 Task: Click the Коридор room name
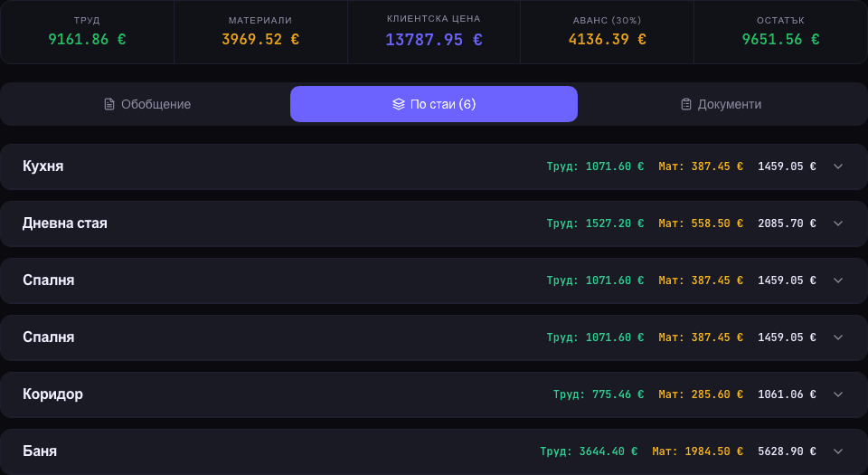tap(52, 394)
